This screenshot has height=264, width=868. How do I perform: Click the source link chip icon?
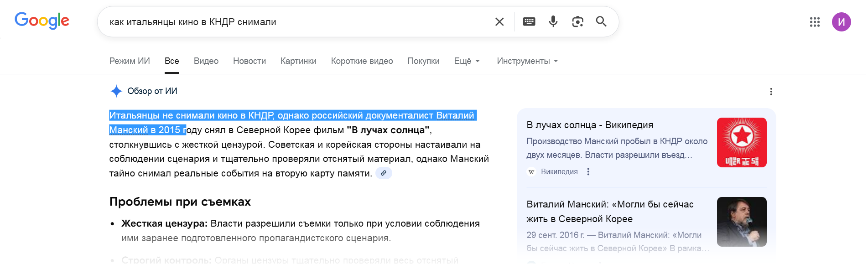(384, 173)
